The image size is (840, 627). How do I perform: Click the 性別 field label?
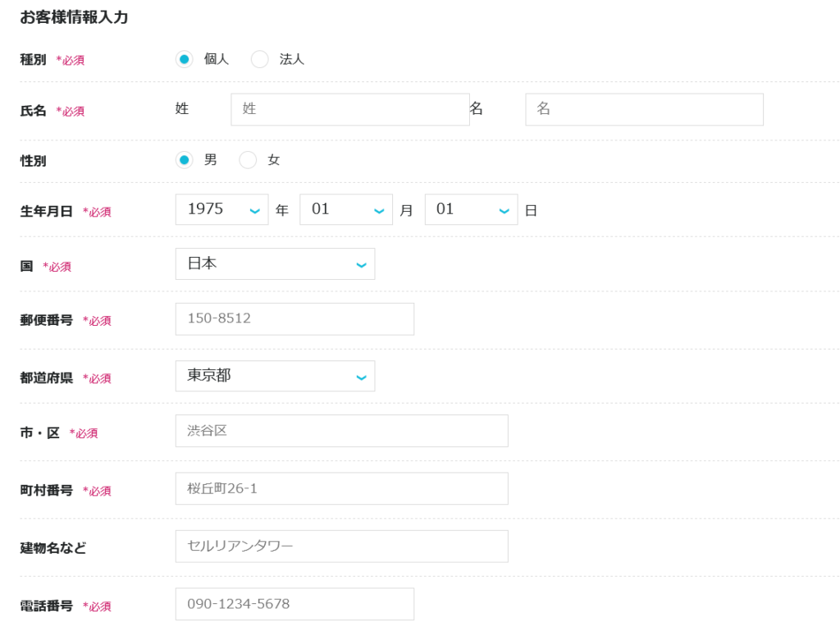(33, 161)
